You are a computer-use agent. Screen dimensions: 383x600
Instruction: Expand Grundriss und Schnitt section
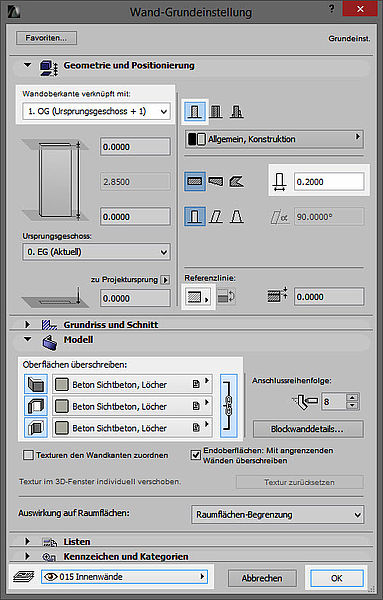[x=27, y=324]
